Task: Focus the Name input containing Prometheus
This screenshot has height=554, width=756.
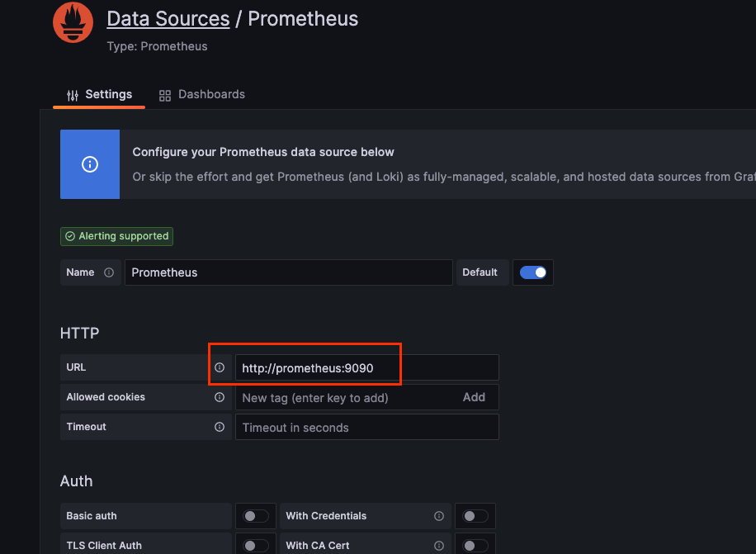Action: click(289, 272)
